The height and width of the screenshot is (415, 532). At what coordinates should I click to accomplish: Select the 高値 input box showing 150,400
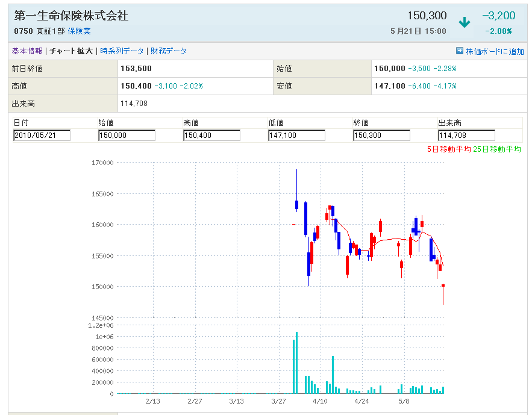(211, 136)
